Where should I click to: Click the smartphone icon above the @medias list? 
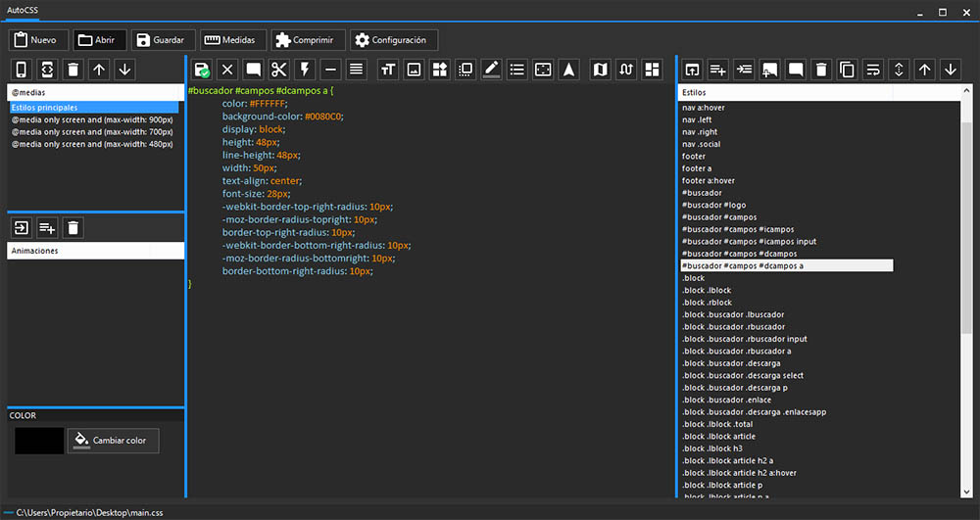(x=22, y=70)
